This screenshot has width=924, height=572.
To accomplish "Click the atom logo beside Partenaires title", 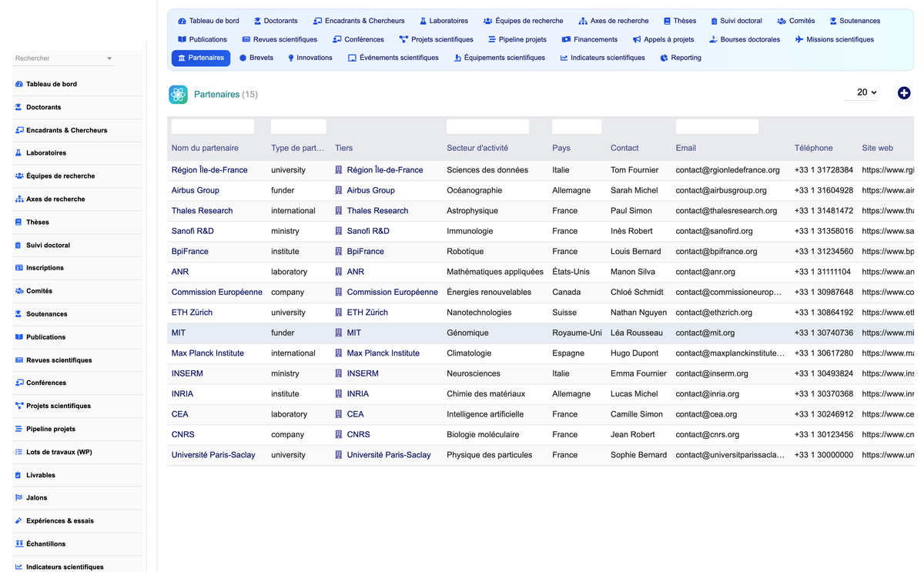I will (178, 95).
